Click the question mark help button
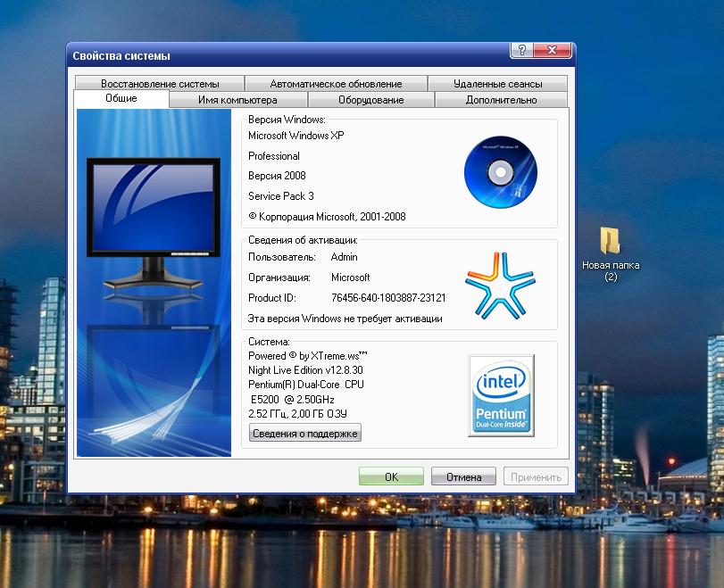Screen dimensions: 724x588 coord(522,51)
